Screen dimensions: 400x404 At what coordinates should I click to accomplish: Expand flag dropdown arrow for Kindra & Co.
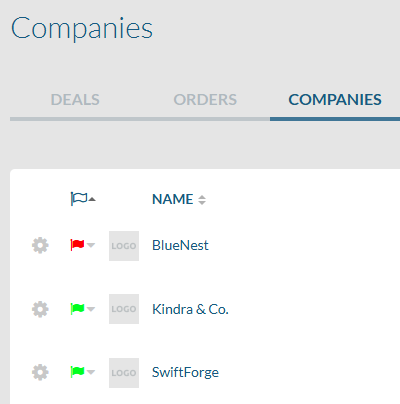pos(91,309)
